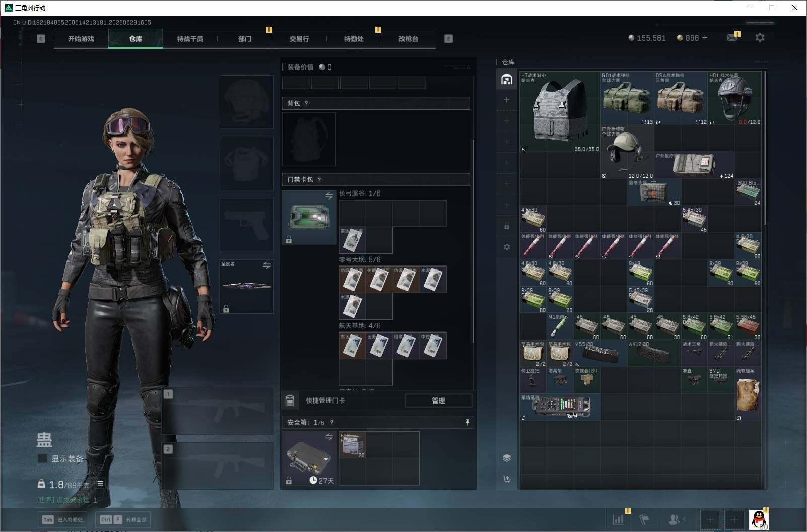This screenshot has height=532, width=807.
Task: Open the warehouse sidebar gear icon
Action: point(507,247)
